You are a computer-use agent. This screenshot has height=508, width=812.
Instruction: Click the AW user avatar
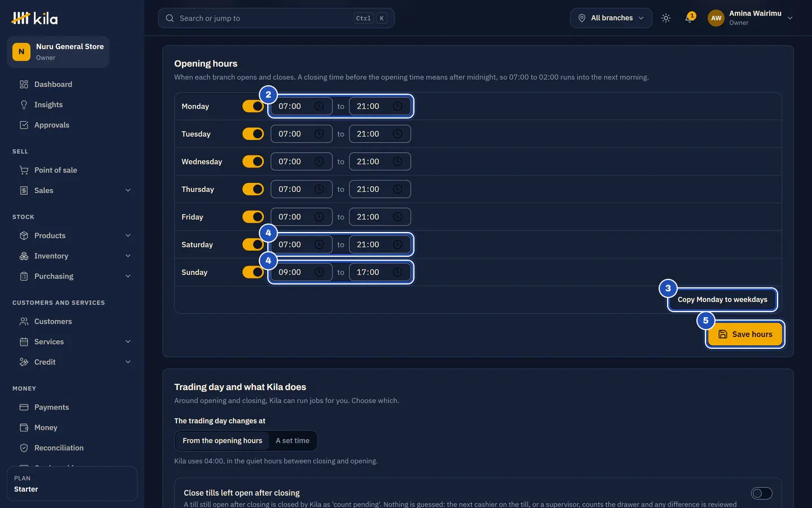click(716, 18)
